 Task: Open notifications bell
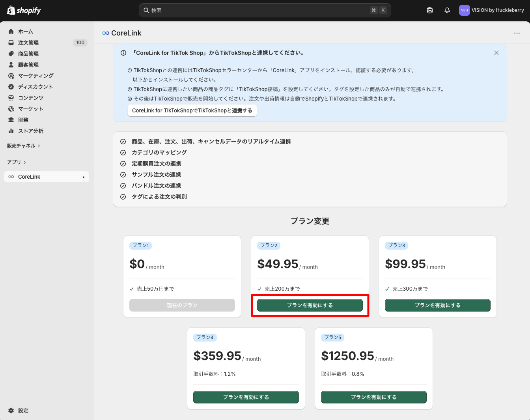pos(447,10)
